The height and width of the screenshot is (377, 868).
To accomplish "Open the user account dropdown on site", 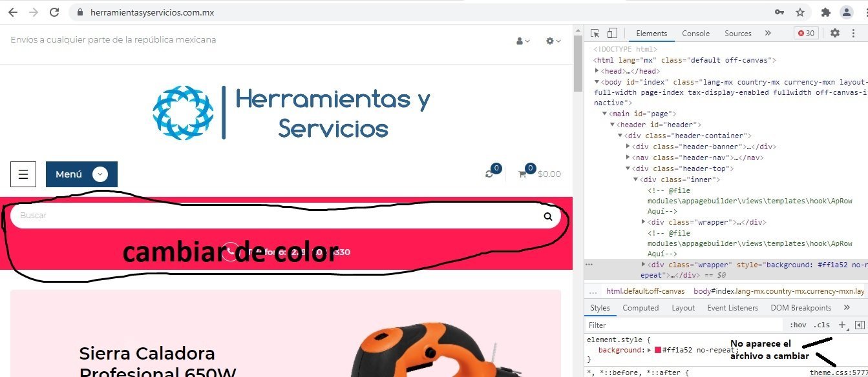I will pyautogui.click(x=523, y=41).
